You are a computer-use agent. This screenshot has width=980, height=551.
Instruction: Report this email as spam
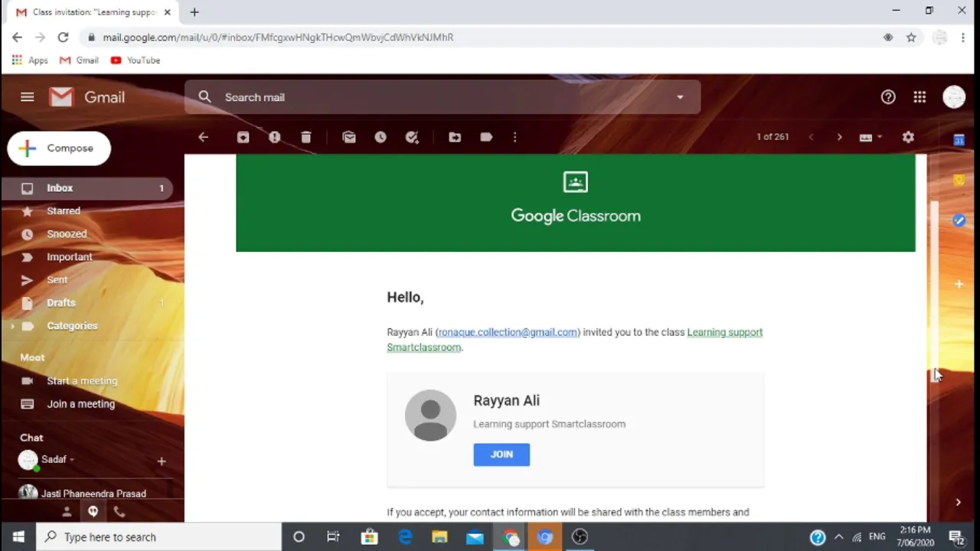tap(274, 137)
